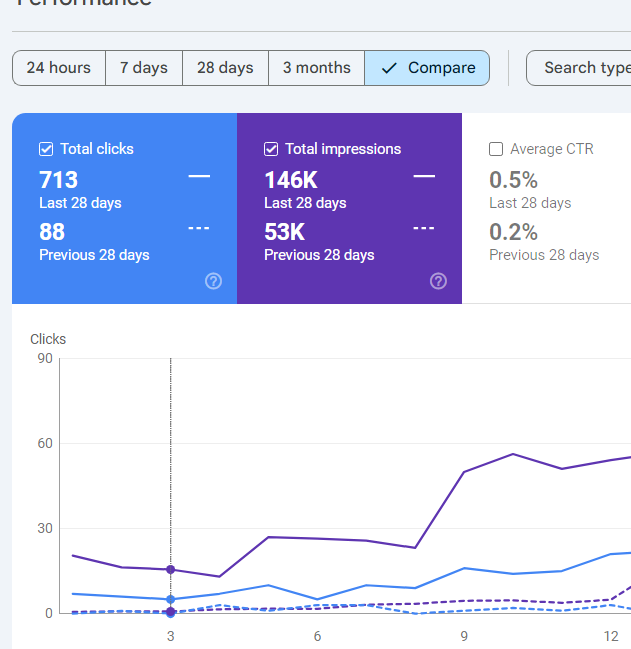The image size is (631, 649).
Task: Click the help icon in Total impressions card
Action: (x=438, y=281)
